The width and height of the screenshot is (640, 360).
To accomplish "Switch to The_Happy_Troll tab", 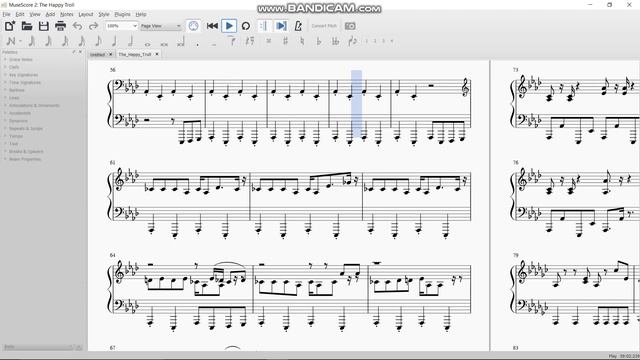I will point(135,54).
